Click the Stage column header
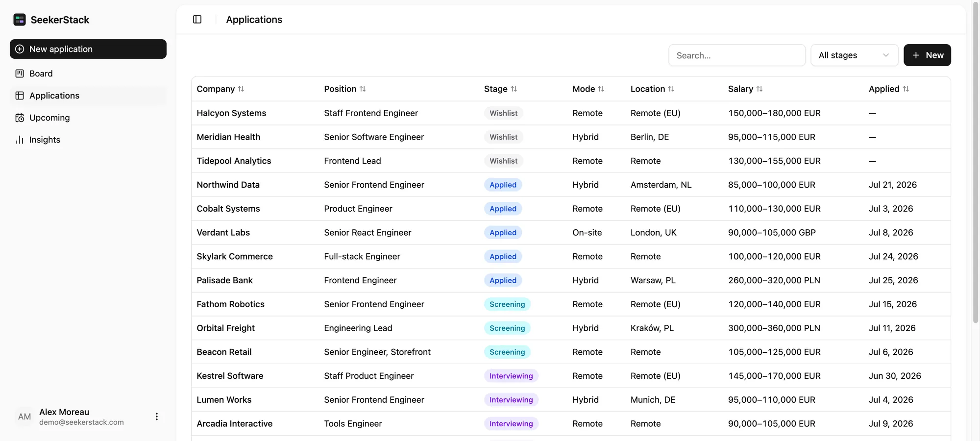The height and width of the screenshot is (441, 980). coord(501,89)
